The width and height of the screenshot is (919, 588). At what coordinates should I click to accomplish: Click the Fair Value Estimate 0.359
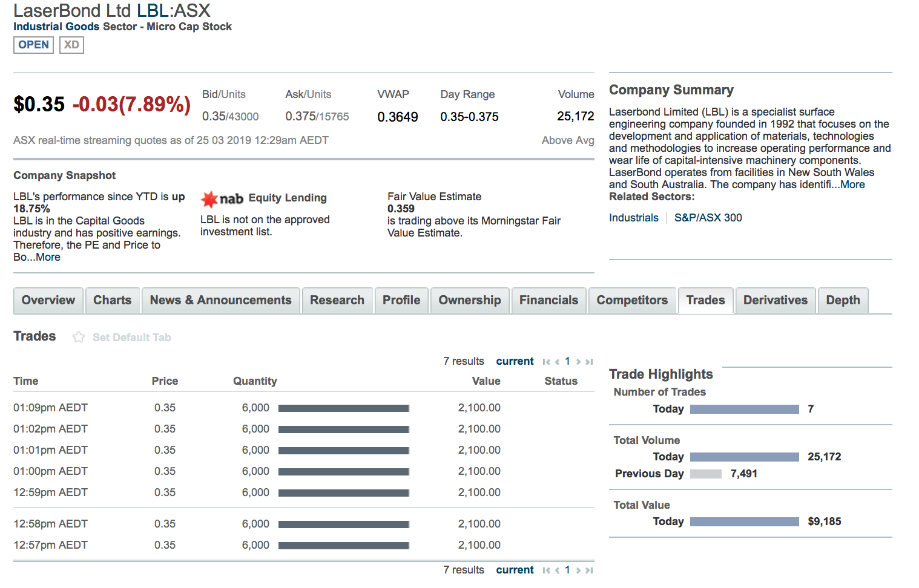(x=401, y=209)
